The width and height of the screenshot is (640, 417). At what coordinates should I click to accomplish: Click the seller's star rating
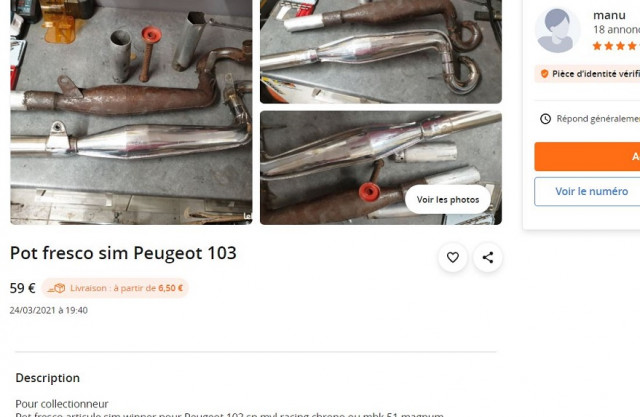pyautogui.click(x=616, y=46)
